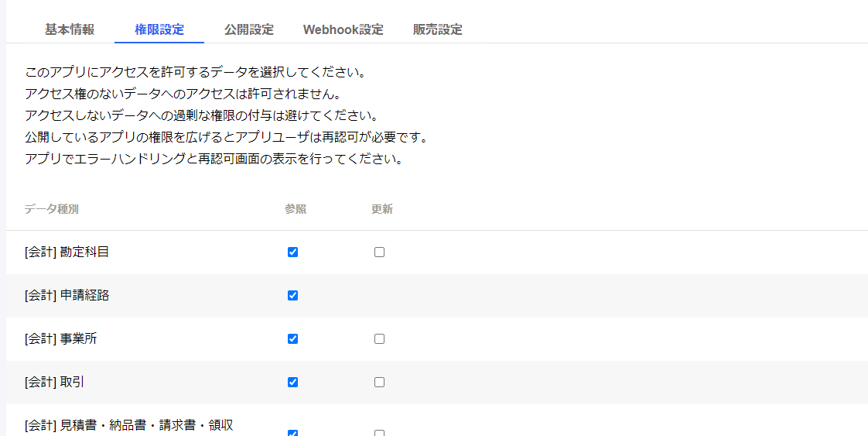Enable 更新 for [会計] 事業所
This screenshot has height=436, width=868.
379,338
